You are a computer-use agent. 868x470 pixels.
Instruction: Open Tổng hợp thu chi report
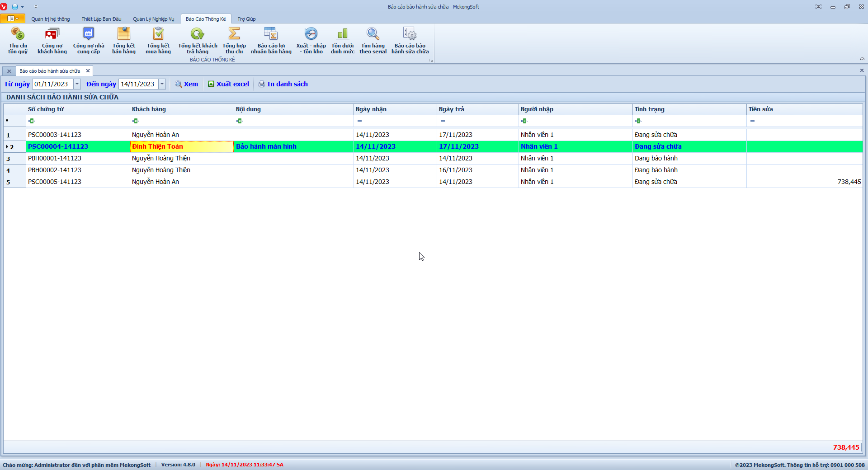click(234, 40)
